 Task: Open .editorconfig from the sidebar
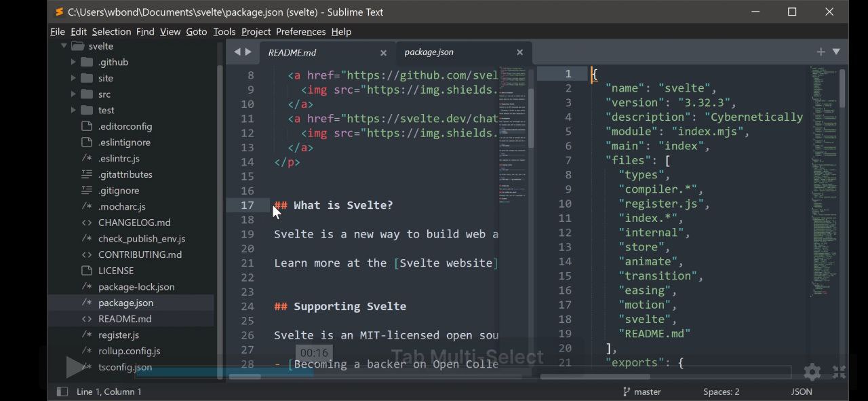125,126
